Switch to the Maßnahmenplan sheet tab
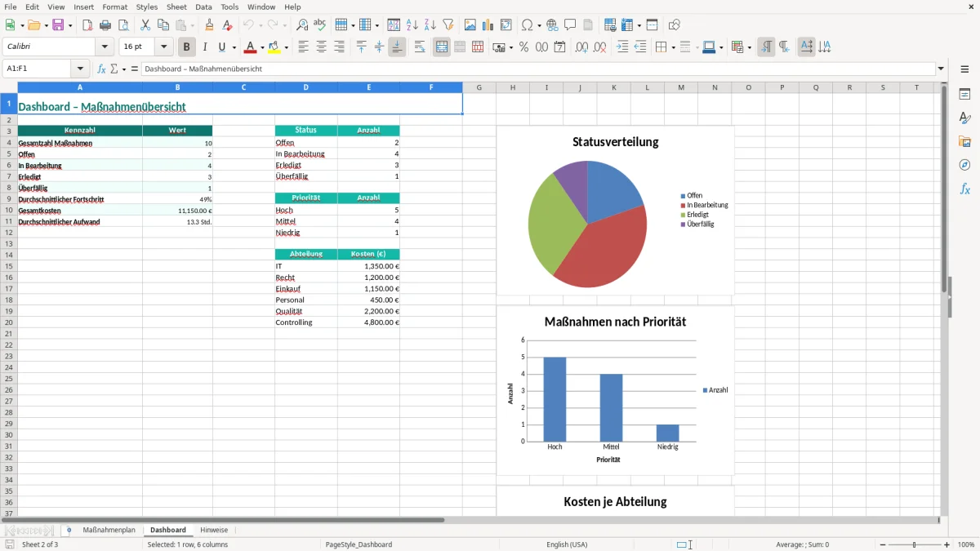Viewport: 980px width, 551px height. point(109,531)
